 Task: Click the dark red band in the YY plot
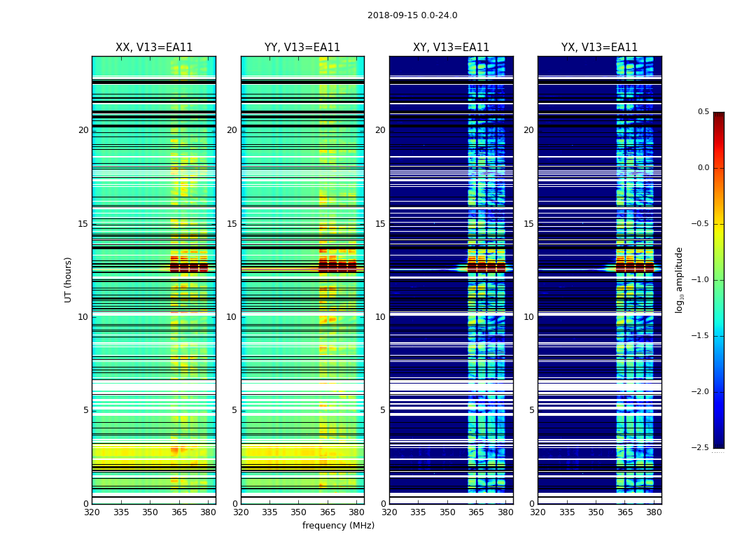[337, 267]
